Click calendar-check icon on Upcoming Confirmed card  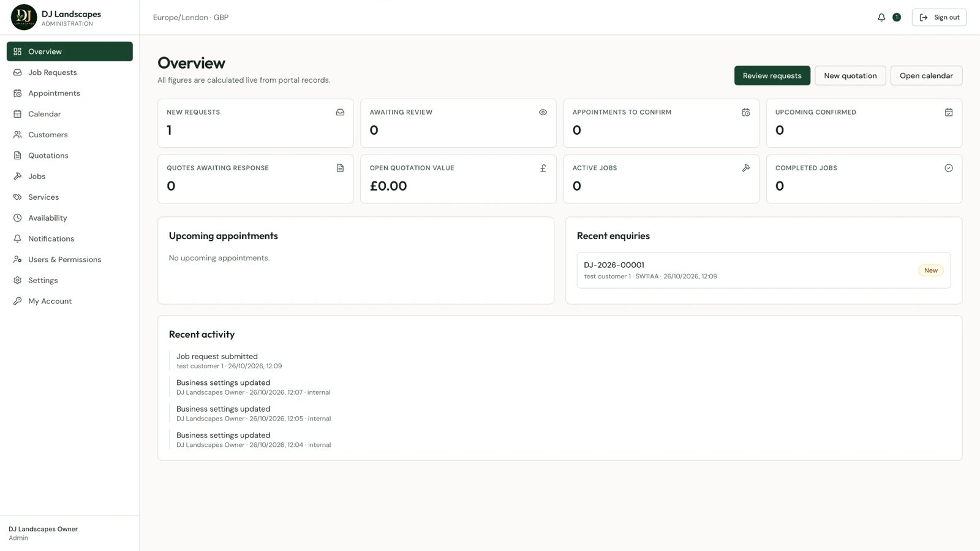(x=948, y=112)
